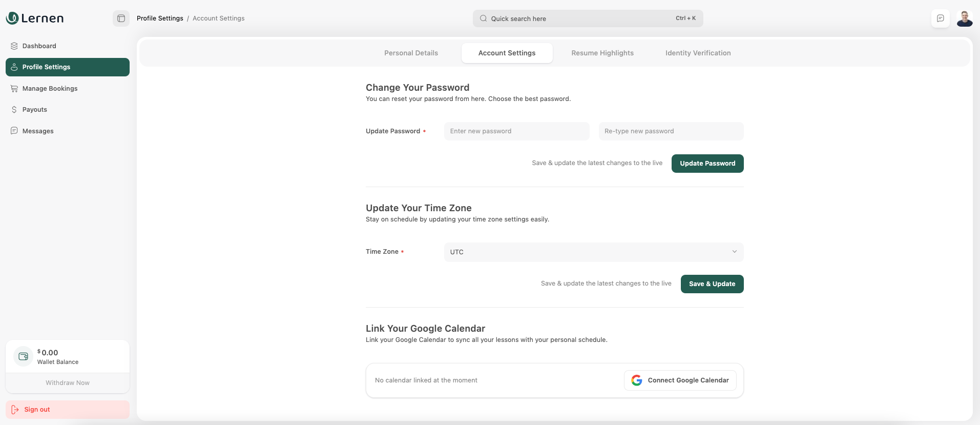This screenshot has width=980, height=425.
Task: Toggle the sidebar collapse icon
Action: 121,18
